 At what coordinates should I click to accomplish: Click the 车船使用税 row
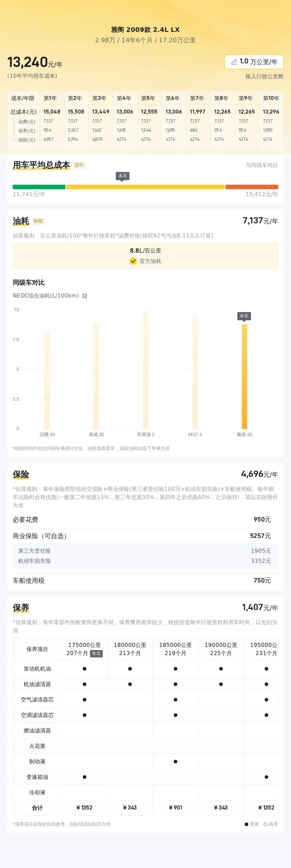coord(145,580)
